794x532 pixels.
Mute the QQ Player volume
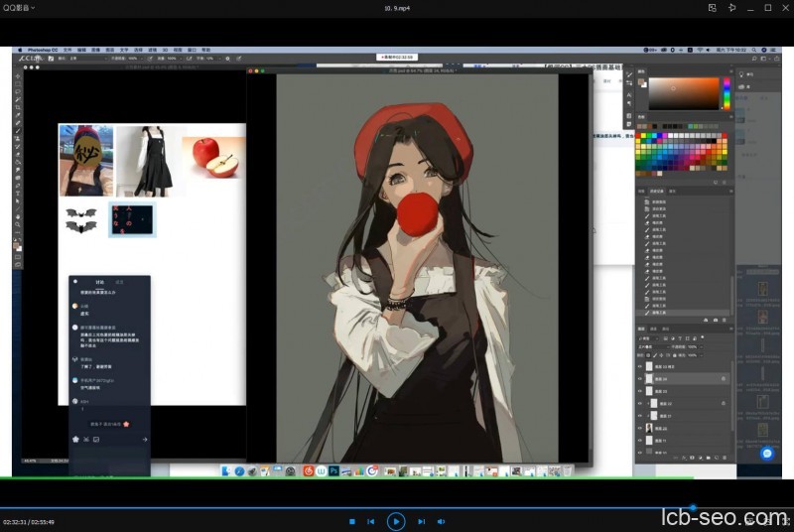pyautogui.click(x=441, y=521)
